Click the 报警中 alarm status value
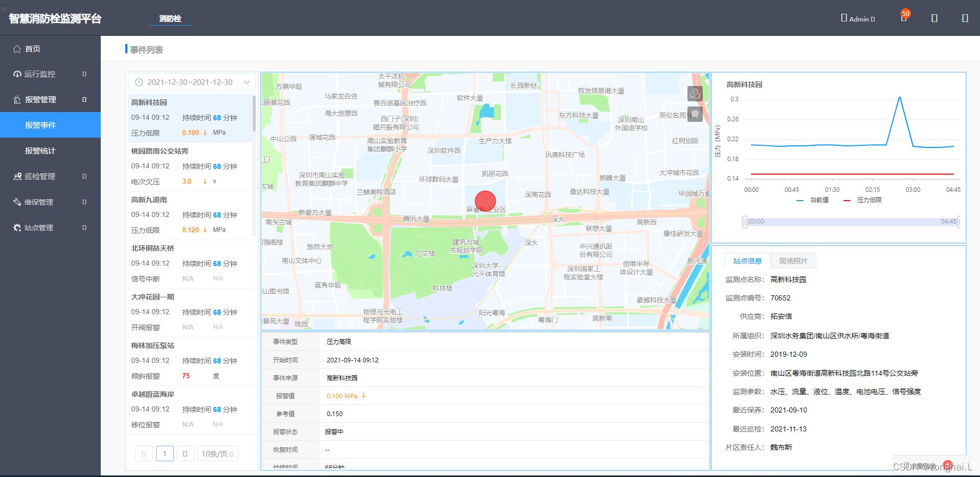Viewport: 980px width, 477px height. click(x=334, y=432)
